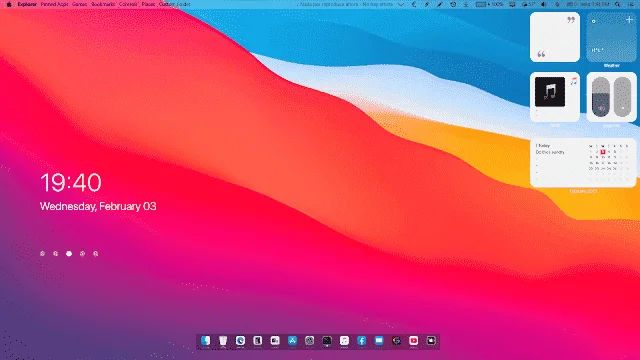The height and width of the screenshot is (360, 640).
Task: Open the Games menu
Action: (x=80, y=4)
